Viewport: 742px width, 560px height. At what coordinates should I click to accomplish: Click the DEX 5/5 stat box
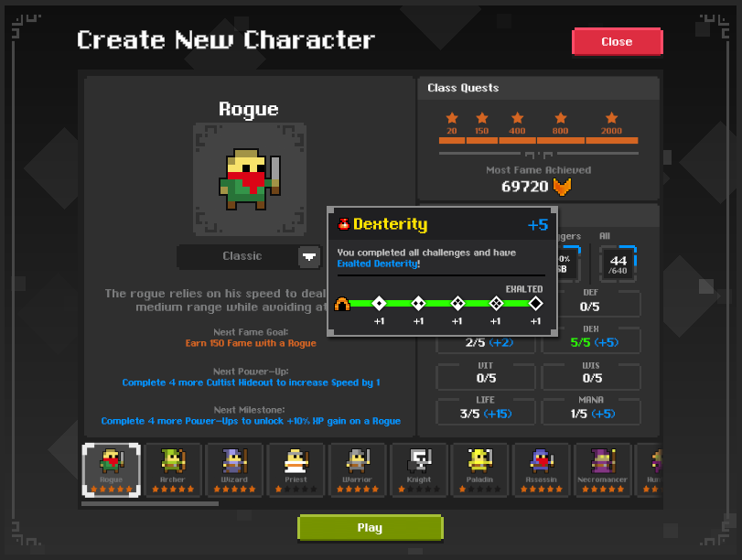[x=591, y=338]
